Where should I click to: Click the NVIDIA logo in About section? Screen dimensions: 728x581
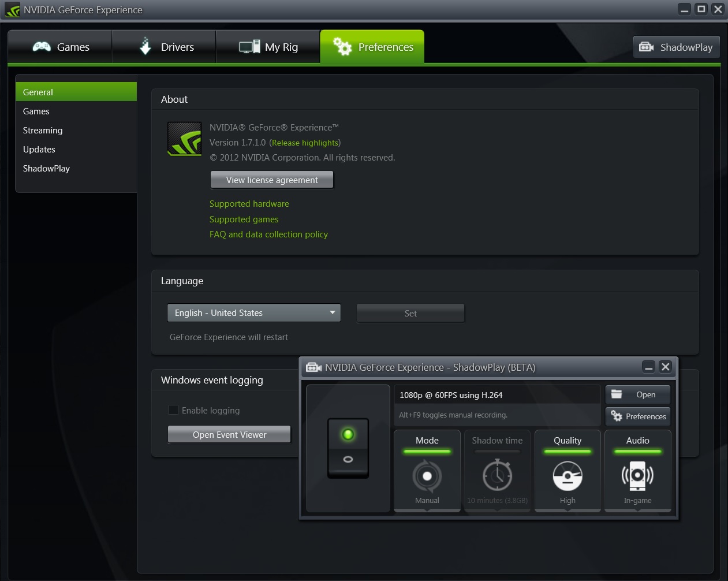click(184, 139)
